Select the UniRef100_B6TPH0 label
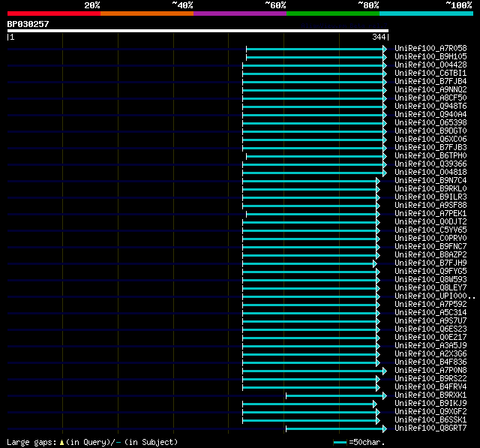 [430, 156]
